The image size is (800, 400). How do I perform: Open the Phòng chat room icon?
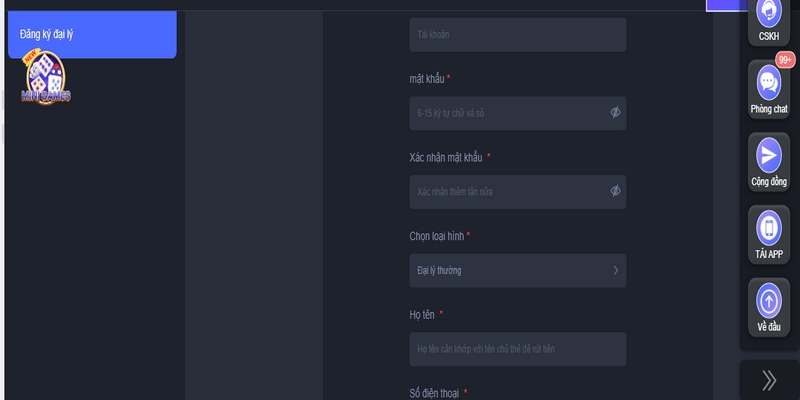[x=769, y=83]
